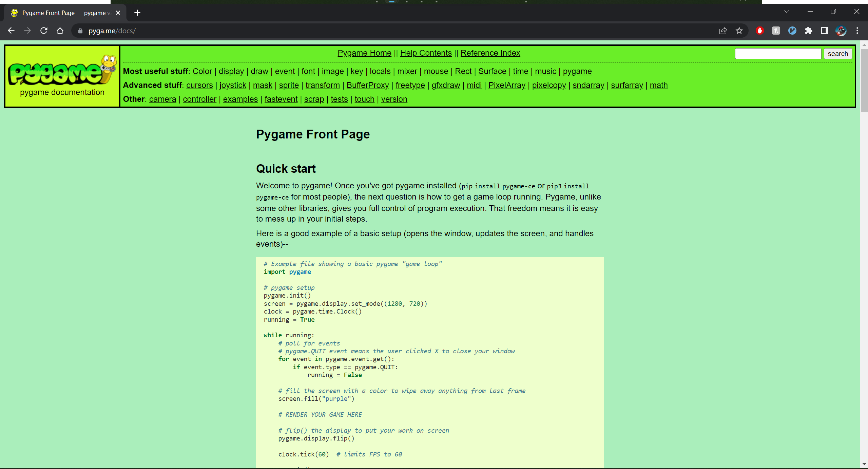Open the Reference Index link
Viewport: 868px width, 469px height.
coord(490,53)
